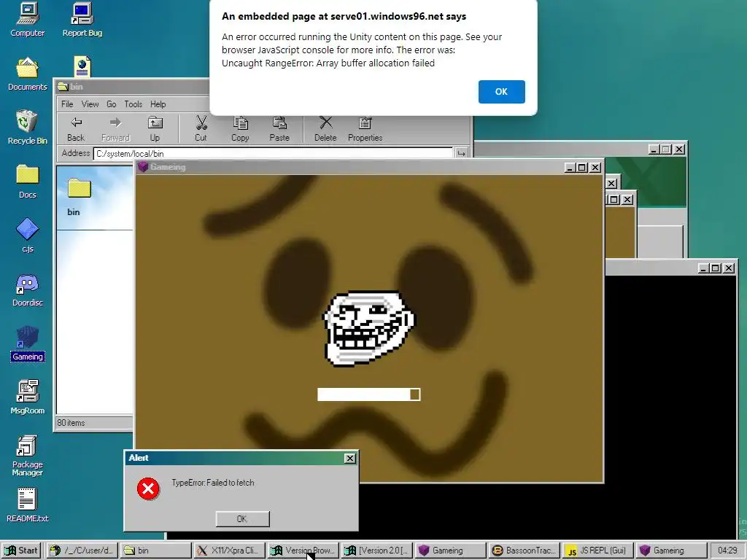Viewport: 747px width, 560px height.
Task: Click the Copy toolbar icon
Action: (240, 129)
